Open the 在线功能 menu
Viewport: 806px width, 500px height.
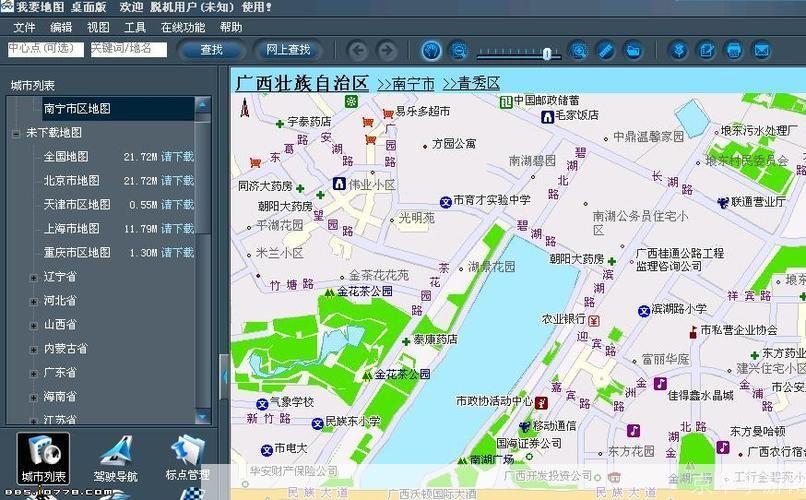tap(182, 27)
